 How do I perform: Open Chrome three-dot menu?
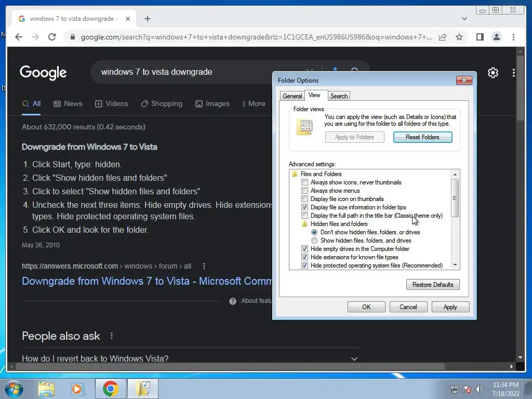point(513,37)
